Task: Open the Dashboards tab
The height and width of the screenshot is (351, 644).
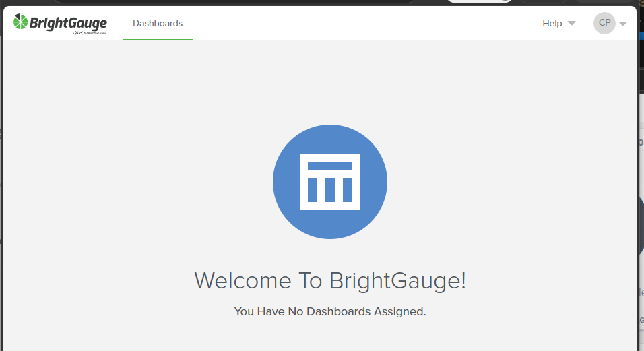Action: [x=158, y=24]
